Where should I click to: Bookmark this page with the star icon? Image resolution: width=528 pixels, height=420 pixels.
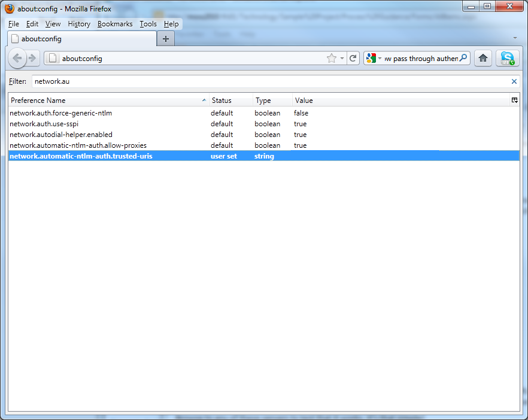[331, 58]
